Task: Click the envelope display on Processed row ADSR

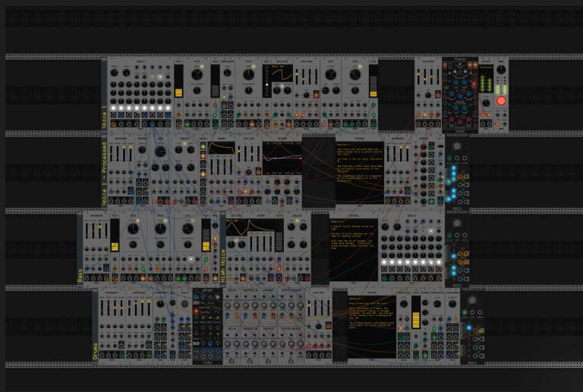Action: tap(221, 148)
